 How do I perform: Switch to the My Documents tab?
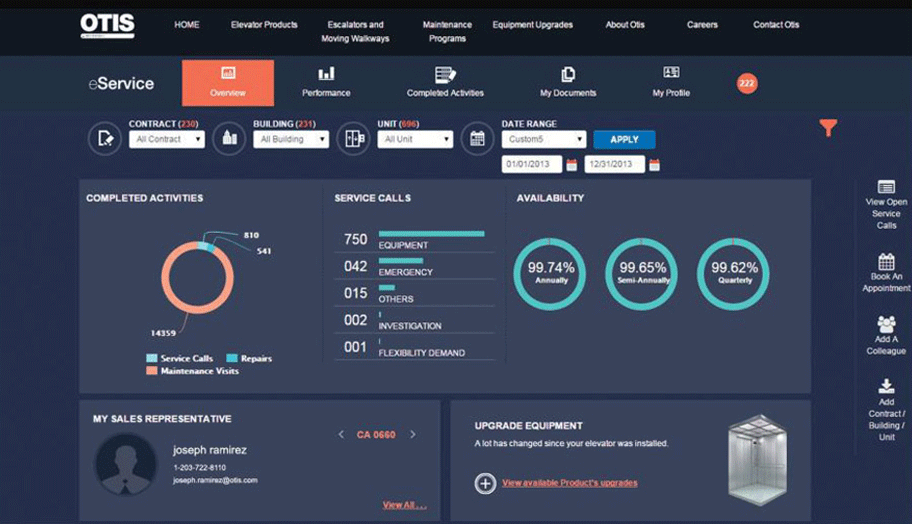(x=568, y=83)
